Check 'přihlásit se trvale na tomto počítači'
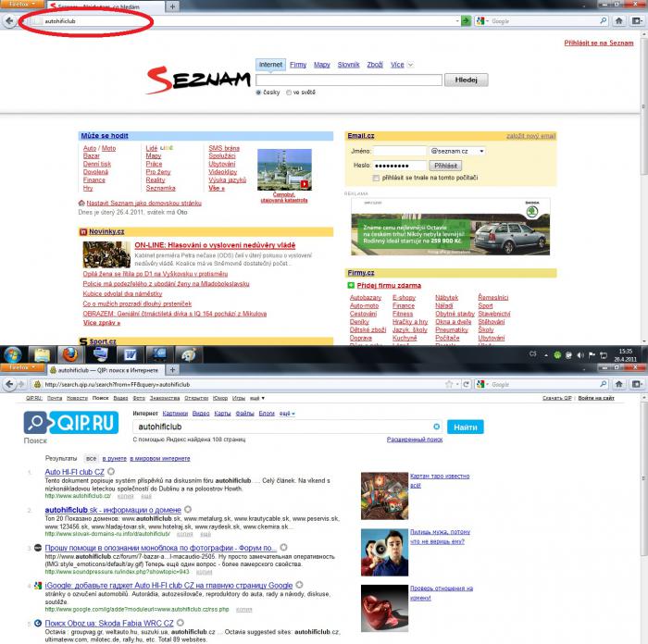Viewport: 648px width, 644px height. tap(376, 176)
